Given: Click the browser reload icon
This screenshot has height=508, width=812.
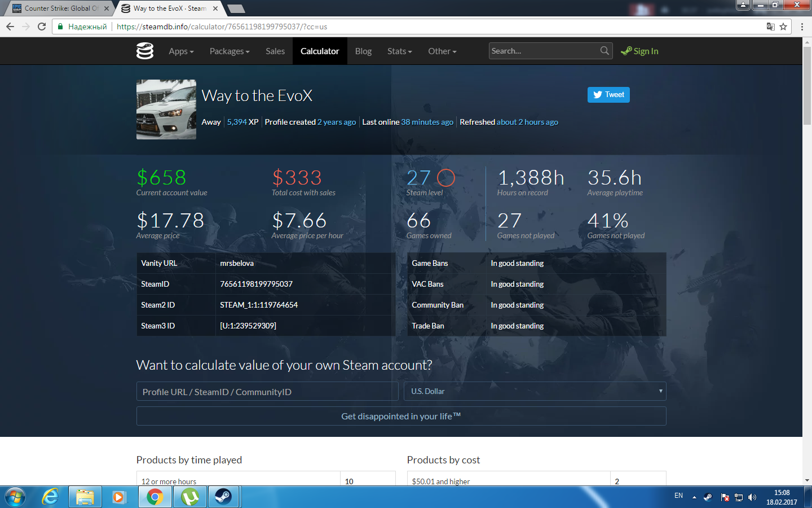Looking at the screenshot, I should [42, 27].
